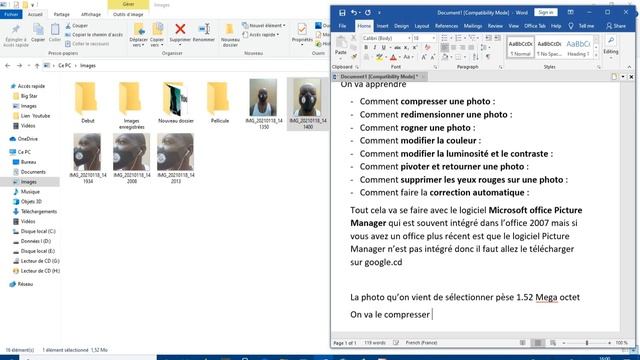Click the Redo icon in Word

368,13
